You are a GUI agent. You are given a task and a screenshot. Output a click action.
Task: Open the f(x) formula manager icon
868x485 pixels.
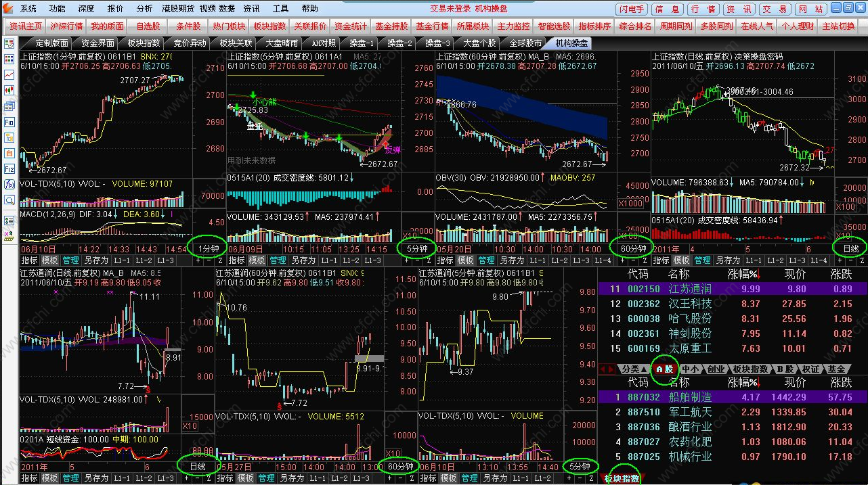pyautogui.click(x=9, y=184)
